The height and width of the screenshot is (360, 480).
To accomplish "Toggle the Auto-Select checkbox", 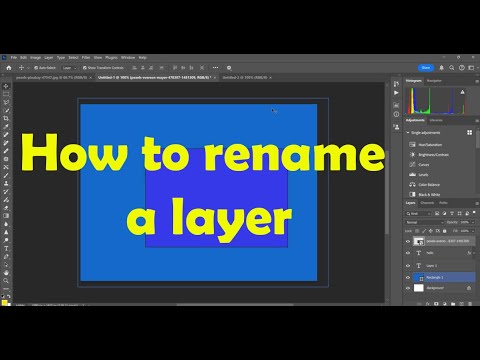I will click(36, 68).
